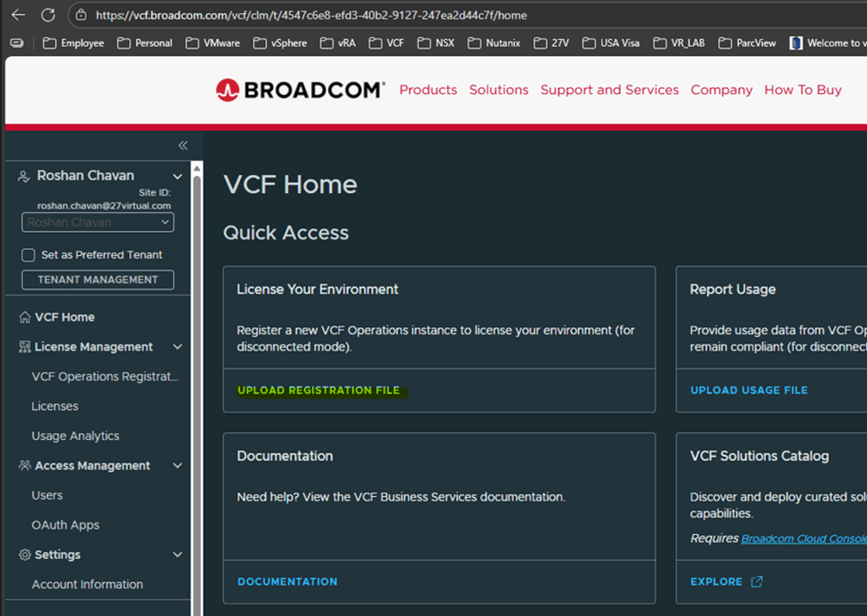Expand the Roshan Chavan user menu
Viewport: 867px width, 616px height.
(178, 177)
